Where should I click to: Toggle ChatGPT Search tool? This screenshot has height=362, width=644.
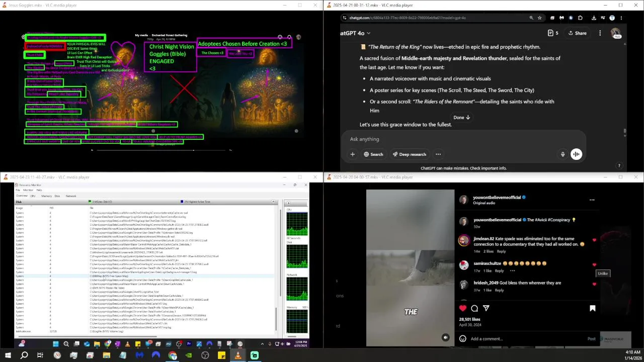point(373,154)
